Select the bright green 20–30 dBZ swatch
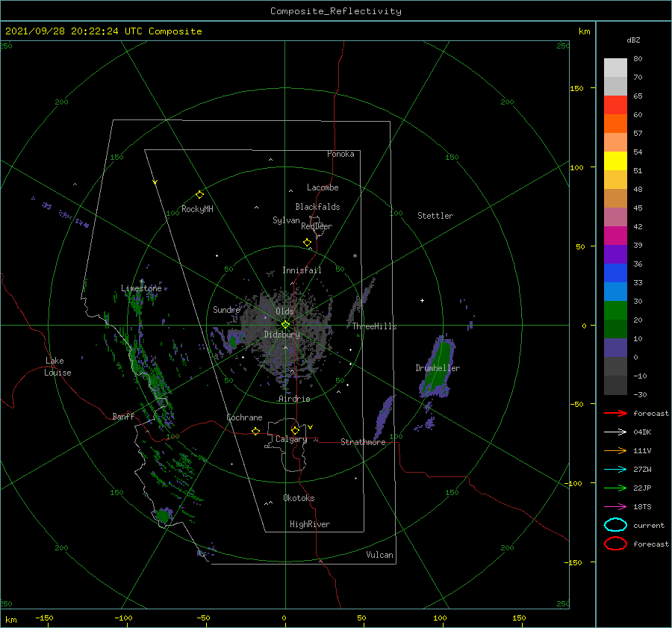This screenshot has height=628, width=672. (615, 311)
